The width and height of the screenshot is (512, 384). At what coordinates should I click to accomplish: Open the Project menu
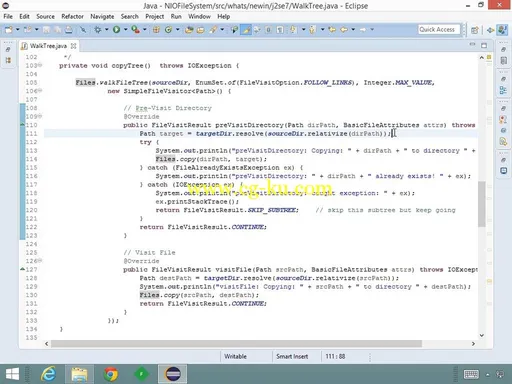point(154,16)
